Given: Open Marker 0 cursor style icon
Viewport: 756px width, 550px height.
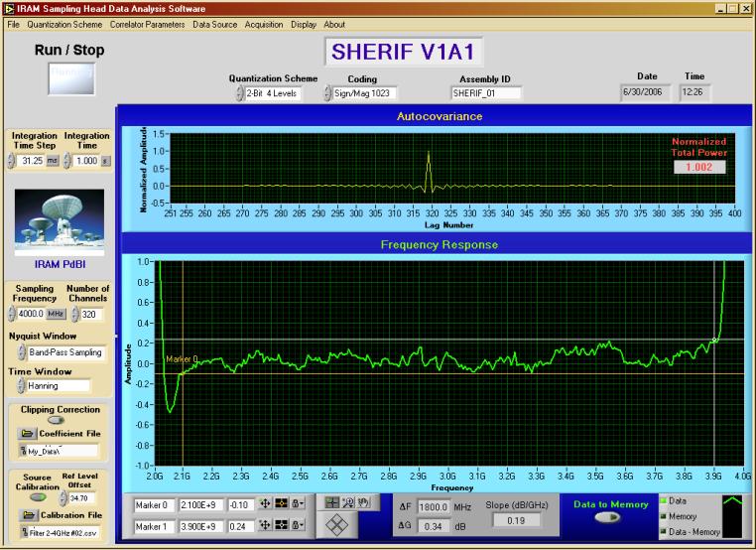Looking at the screenshot, I should tap(281, 504).
